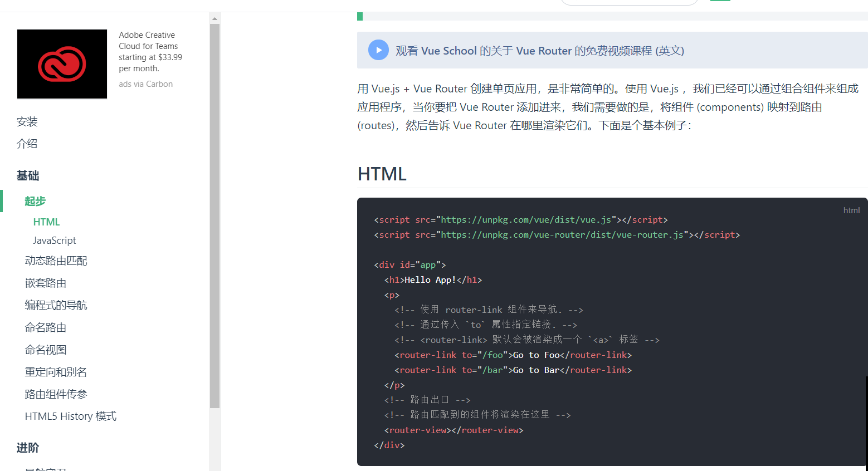
Task: Click the router-view code line
Action: (x=453, y=430)
